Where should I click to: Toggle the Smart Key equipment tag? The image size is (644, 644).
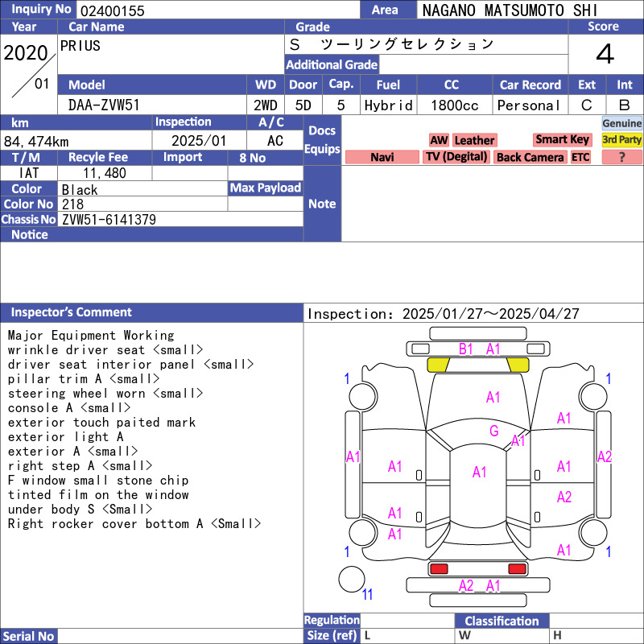563,140
